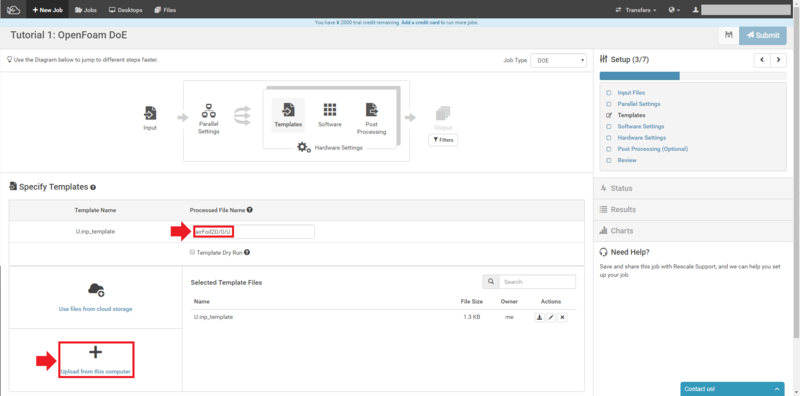The width and height of the screenshot is (800, 396).
Task: Open Post Processing (Optional) link
Action: coord(653,149)
